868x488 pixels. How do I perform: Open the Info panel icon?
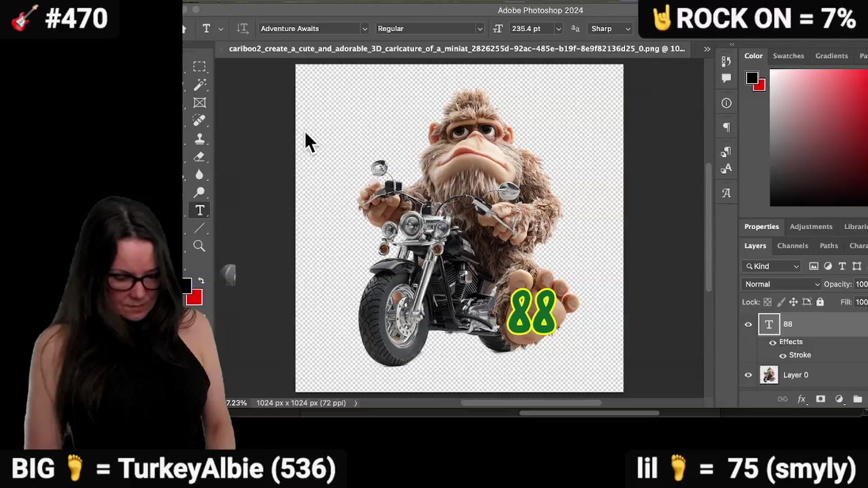726,103
